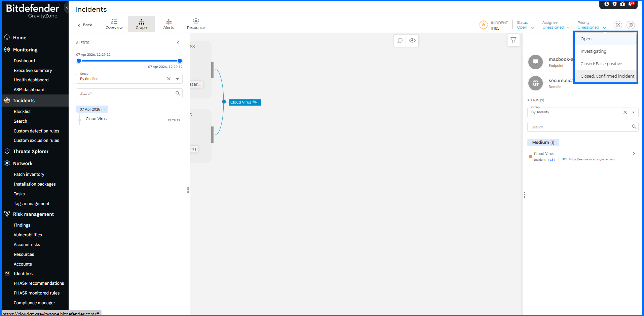Viewport: 644px width, 316px height.
Task: Open incident #184 link
Action: click(551, 160)
